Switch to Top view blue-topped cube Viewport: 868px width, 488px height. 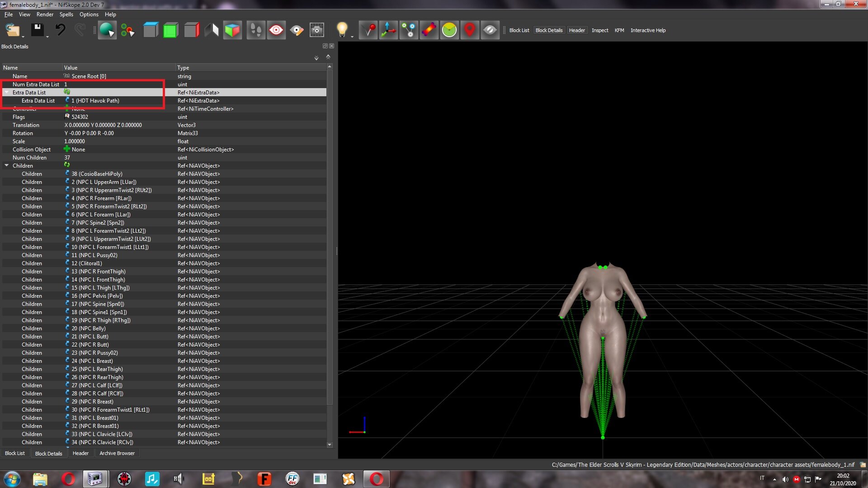pos(151,30)
